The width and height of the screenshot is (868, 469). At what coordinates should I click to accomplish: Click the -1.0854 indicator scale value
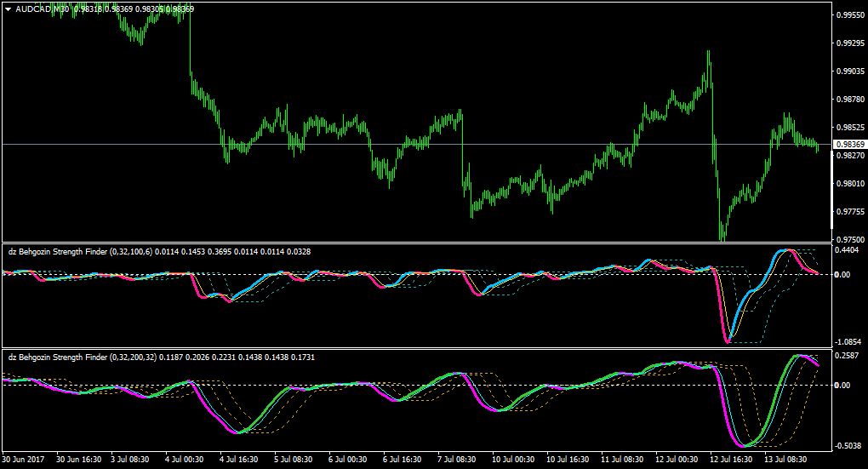(x=848, y=342)
